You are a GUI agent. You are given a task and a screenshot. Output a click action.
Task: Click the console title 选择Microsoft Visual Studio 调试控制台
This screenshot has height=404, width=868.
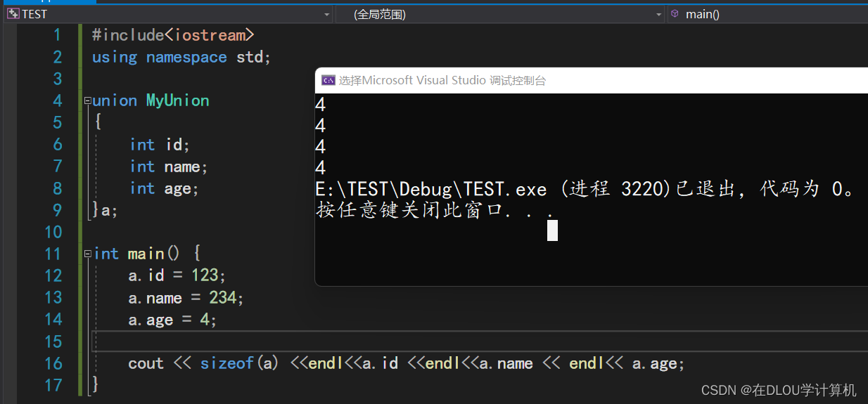[442, 80]
